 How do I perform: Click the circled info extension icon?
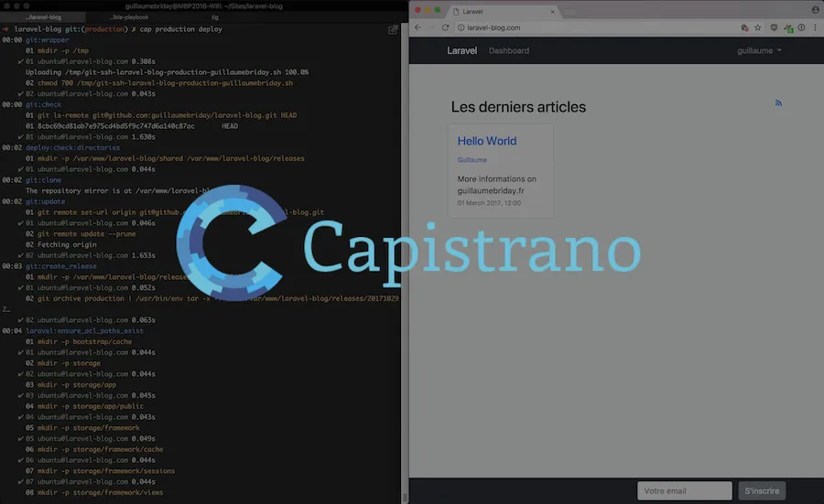pyautogui.click(x=801, y=27)
